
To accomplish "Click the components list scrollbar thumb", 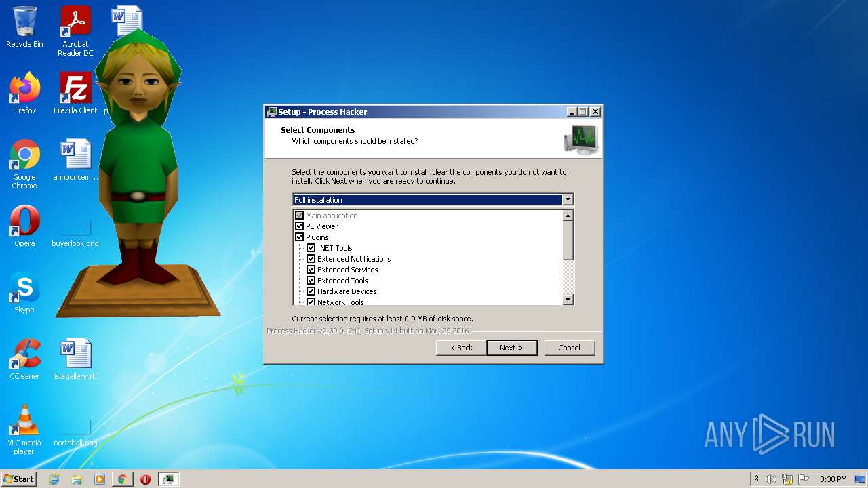I will tap(568, 240).
